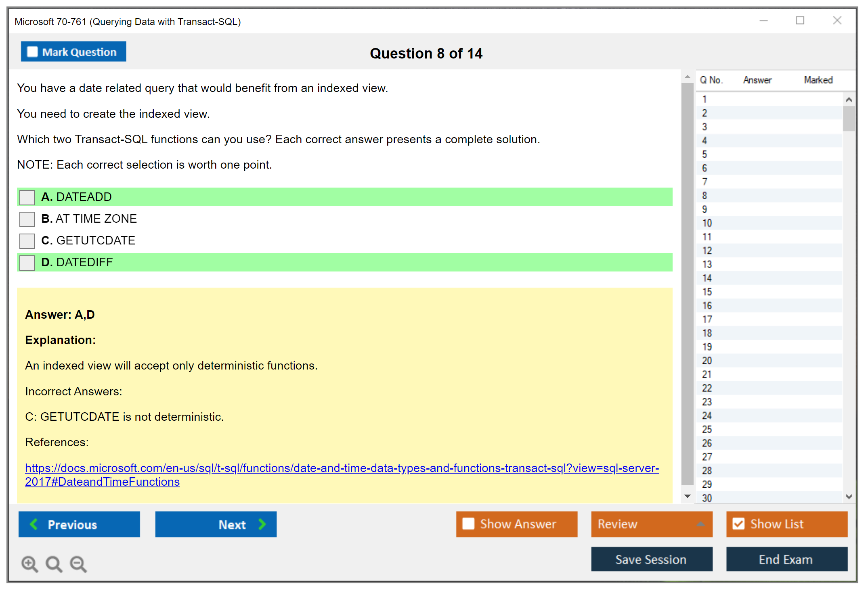
Task: Click the question pane vertical scrollbar
Action: coord(688,282)
